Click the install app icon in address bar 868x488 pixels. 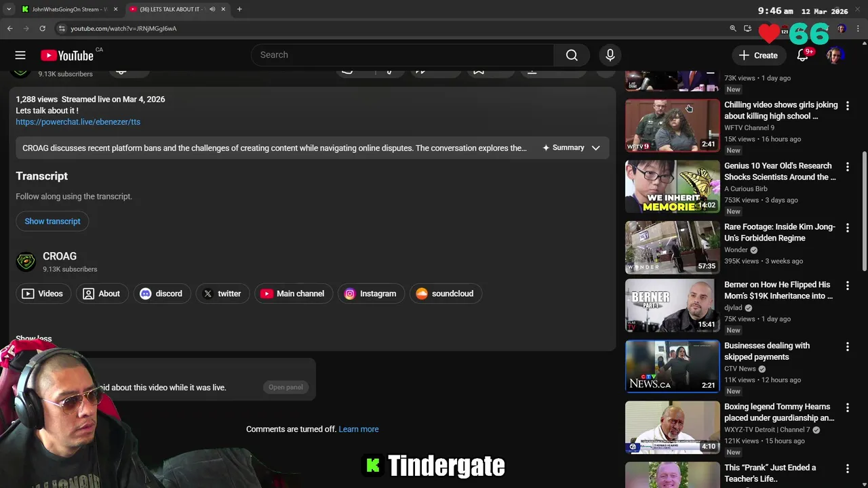(747, 28)
